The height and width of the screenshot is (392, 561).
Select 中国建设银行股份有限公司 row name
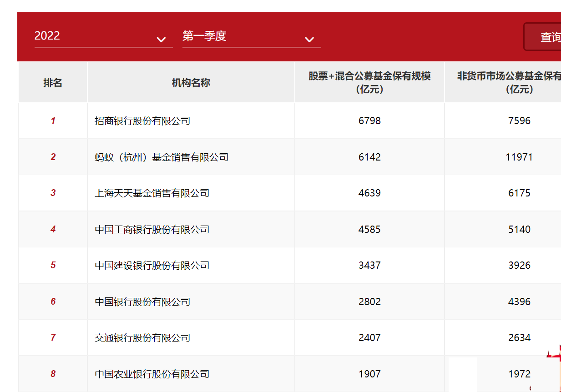tap(152, 266)
